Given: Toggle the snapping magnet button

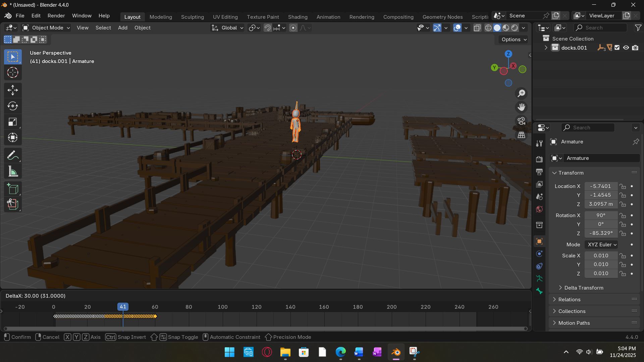Looking at the screenshot, I should point(268,28).
